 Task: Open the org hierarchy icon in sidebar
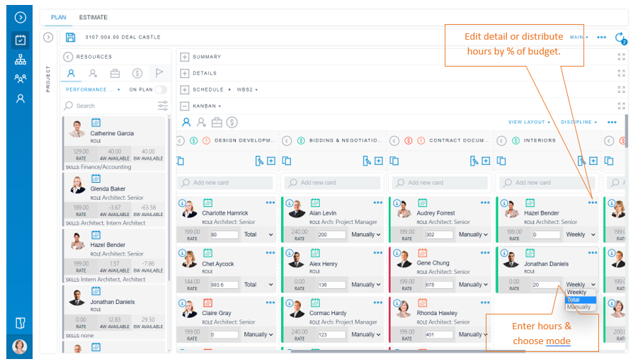pos(20,59)
